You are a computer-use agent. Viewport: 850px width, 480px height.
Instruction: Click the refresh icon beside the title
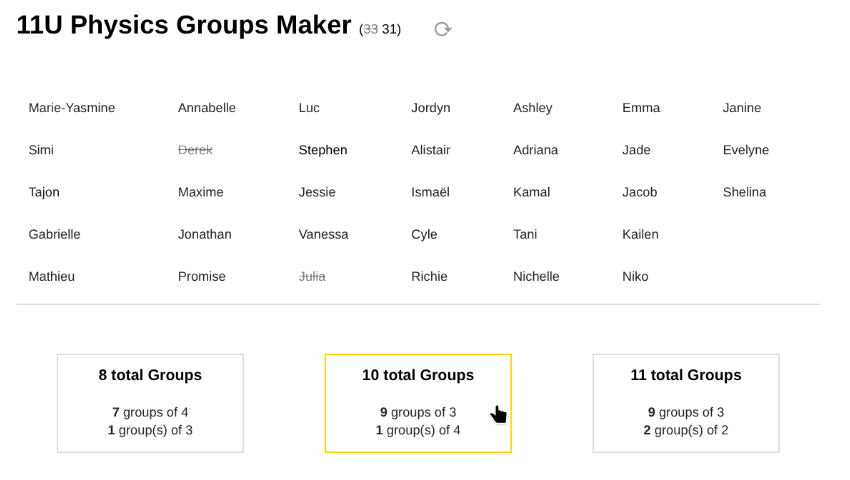[442, 30]
